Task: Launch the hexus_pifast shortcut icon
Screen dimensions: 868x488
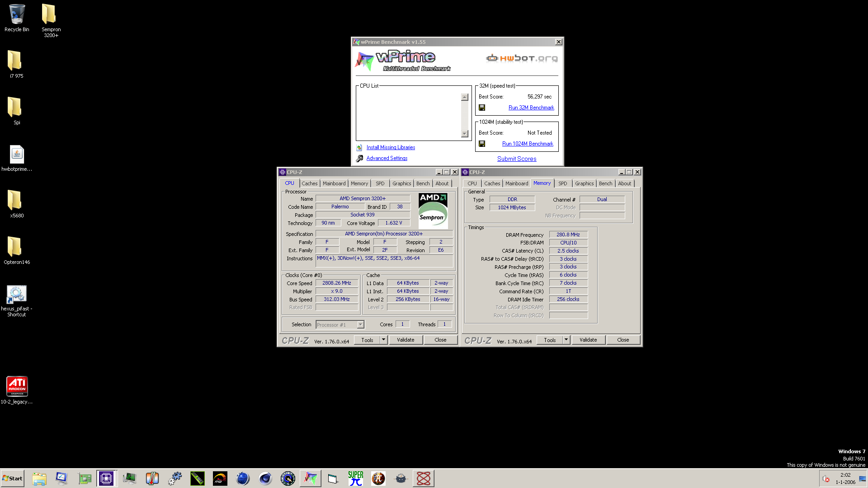Action: [x=17, y=300]
